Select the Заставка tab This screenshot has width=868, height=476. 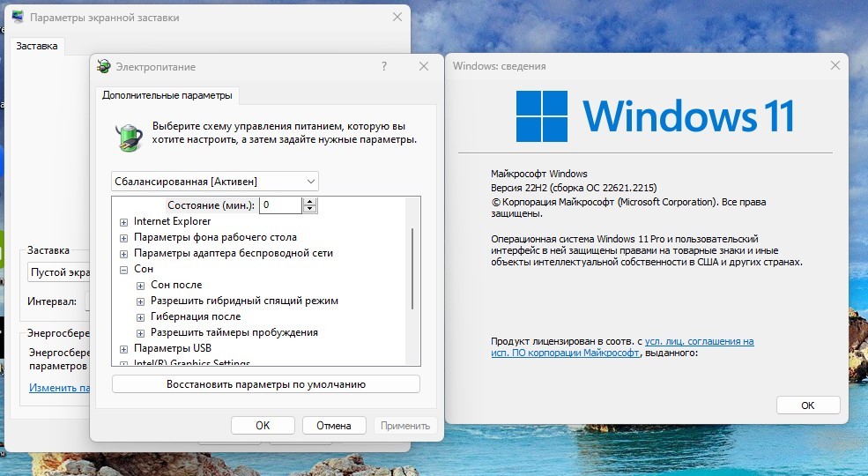[36, 46]
